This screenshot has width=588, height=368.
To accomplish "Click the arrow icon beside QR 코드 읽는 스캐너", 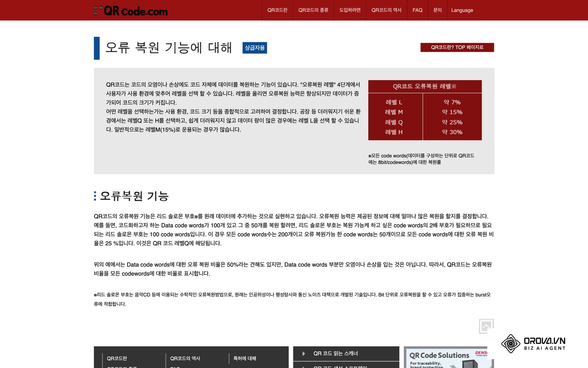I will point(304,354).
